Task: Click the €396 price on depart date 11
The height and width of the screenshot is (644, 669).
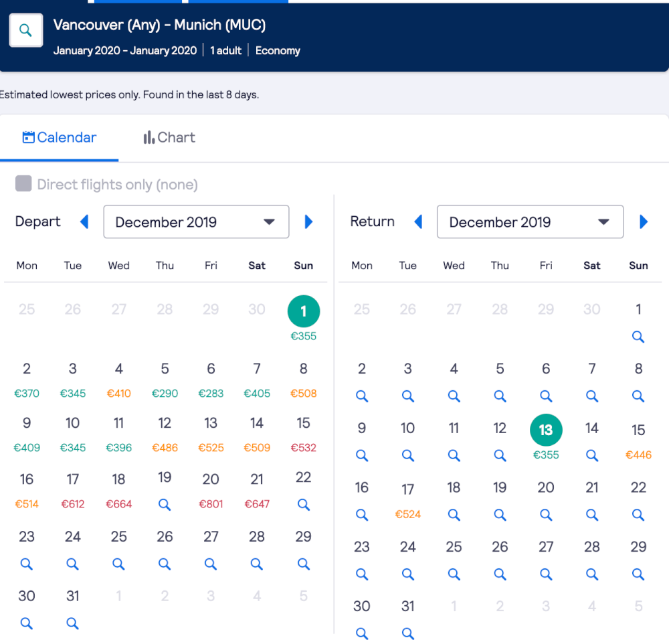Action: click(x=118, y=448)
